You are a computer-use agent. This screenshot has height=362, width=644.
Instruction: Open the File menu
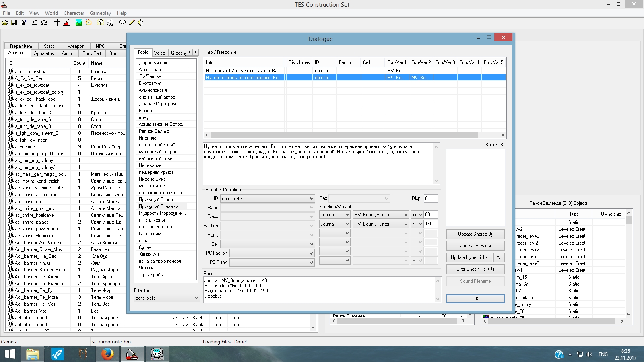click(x=6, y=13)
